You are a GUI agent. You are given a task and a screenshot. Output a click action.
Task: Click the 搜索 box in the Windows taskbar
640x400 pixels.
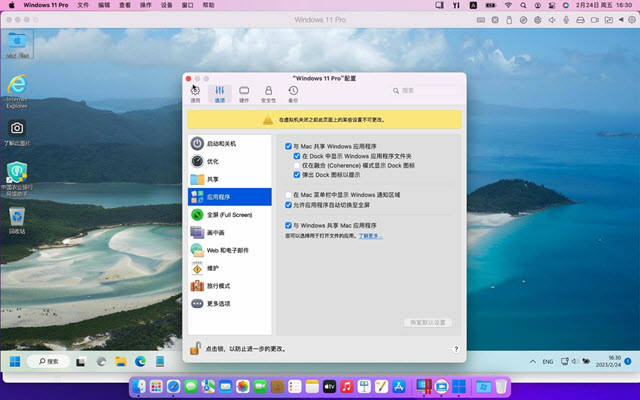click(48, 362)
